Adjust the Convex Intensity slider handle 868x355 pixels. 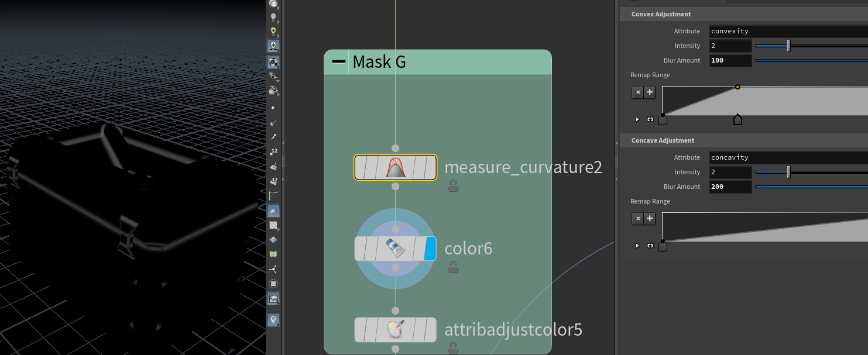click(x=788, y=46)
